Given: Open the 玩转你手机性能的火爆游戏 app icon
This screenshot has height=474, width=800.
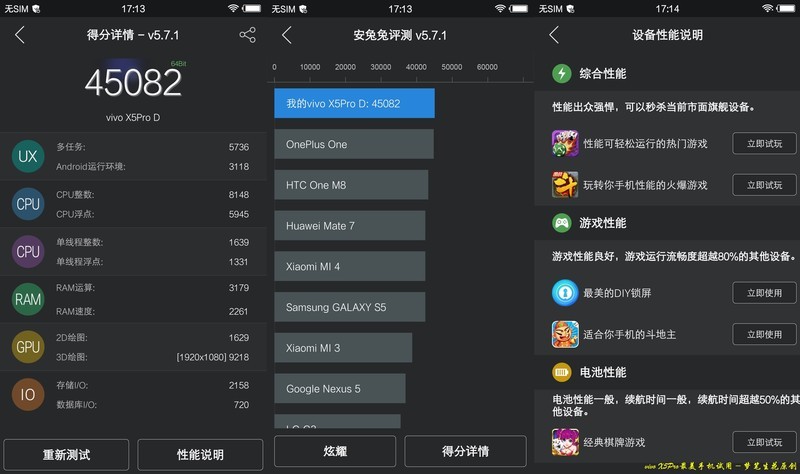Looking at the screenshot, I should tap(565, 185).
